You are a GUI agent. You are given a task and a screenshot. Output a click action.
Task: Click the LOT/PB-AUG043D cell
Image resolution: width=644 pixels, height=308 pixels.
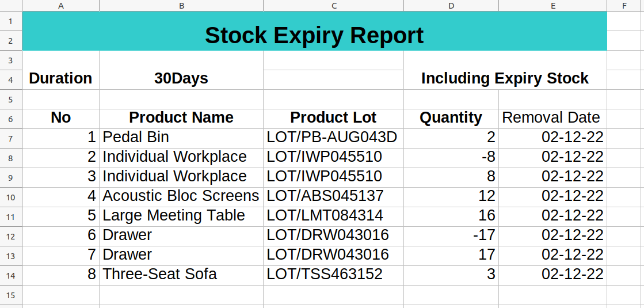click(333, 138)
